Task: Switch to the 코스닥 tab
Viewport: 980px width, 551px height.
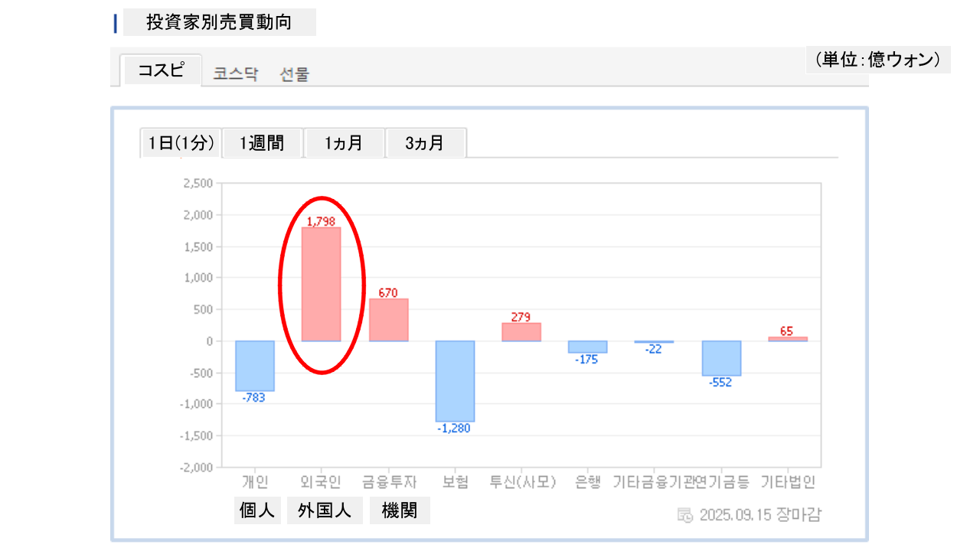Action: [236, 74]
